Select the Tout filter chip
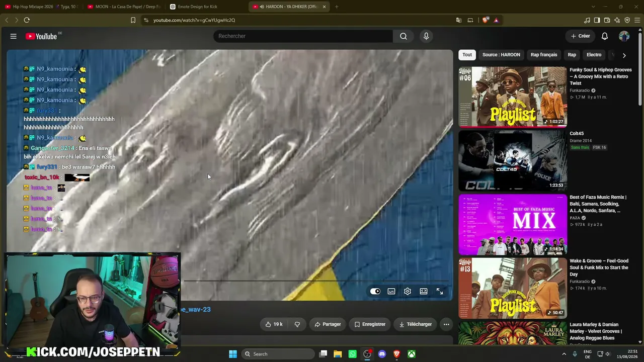644x362 pixels. point(467,55)
